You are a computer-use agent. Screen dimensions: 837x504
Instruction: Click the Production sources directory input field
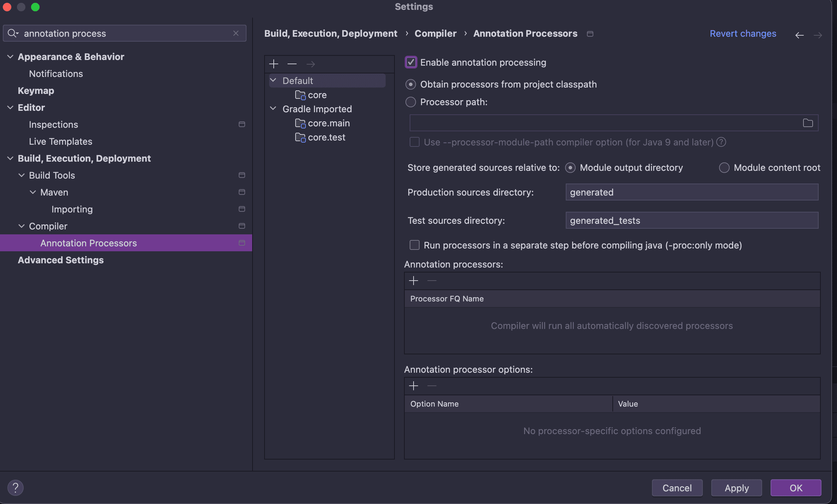[691, 192]
